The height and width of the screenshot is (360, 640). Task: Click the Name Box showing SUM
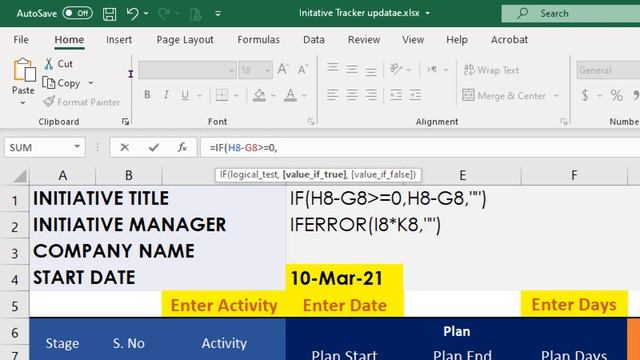click(44, 147)
